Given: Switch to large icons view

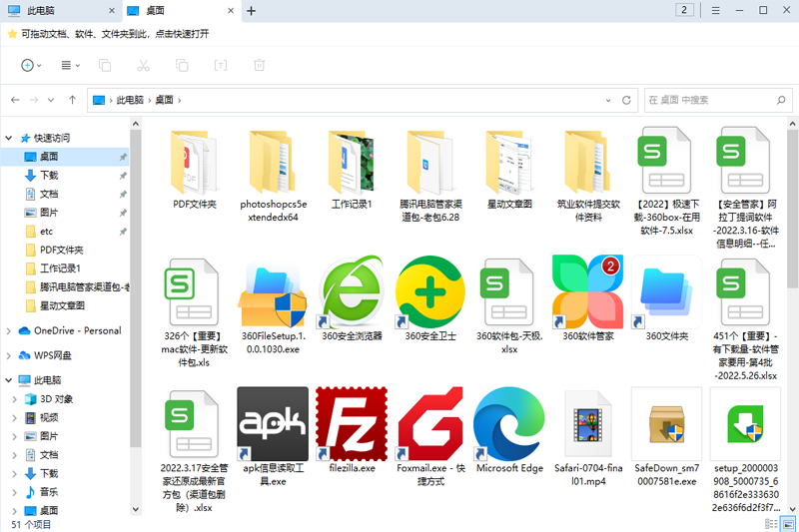Looking at the screenshot, I should pos(789,523).
